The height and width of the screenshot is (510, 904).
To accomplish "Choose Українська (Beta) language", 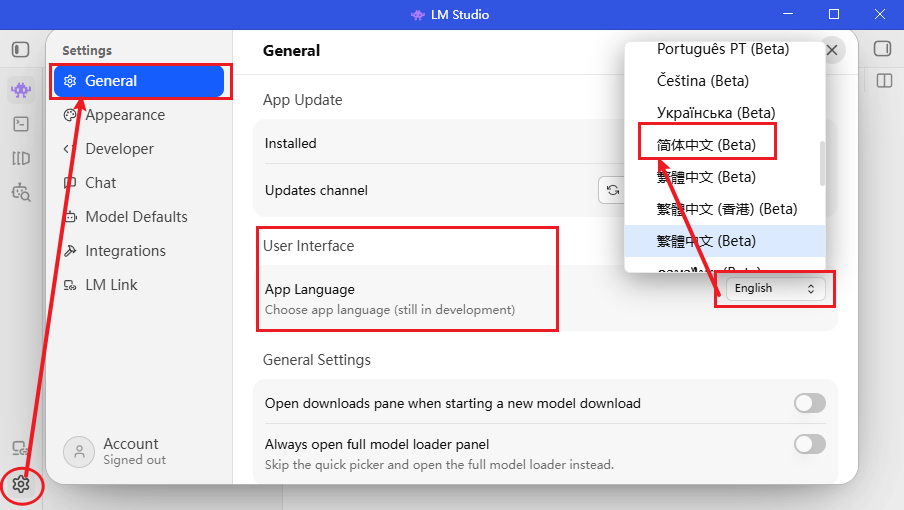I will [x=725, y=113].
